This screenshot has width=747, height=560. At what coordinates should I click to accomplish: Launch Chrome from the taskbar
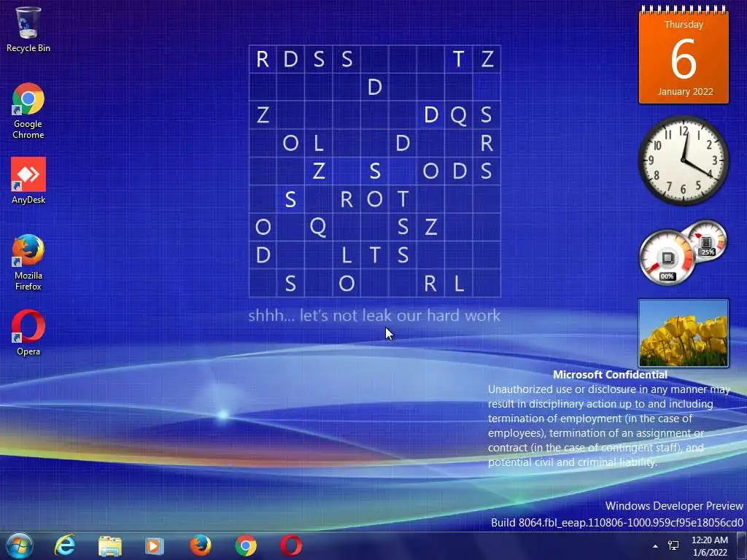pyautogui.click(x=246, y=545)
